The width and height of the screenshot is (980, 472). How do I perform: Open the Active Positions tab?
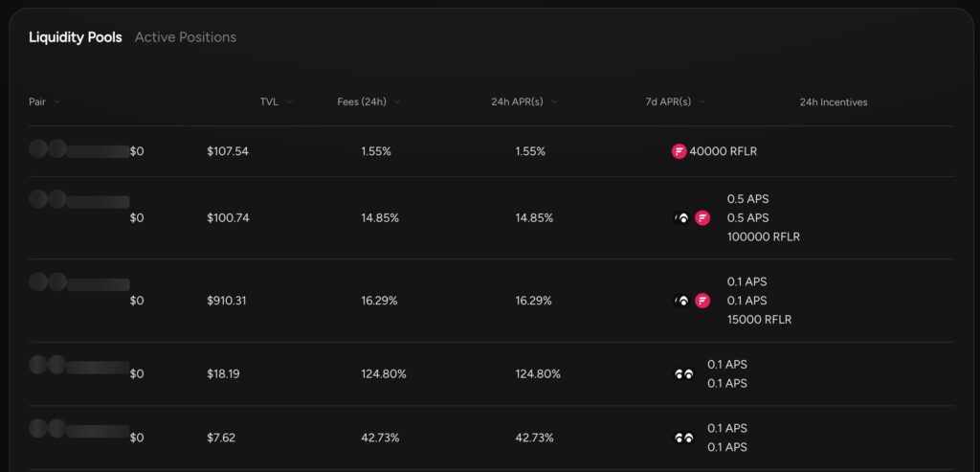click(x=186, y=37)
